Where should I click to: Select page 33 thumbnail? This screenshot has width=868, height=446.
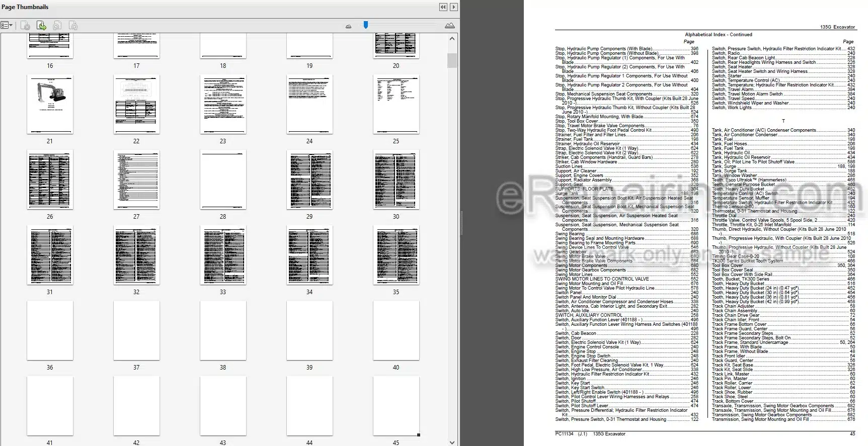223,255
